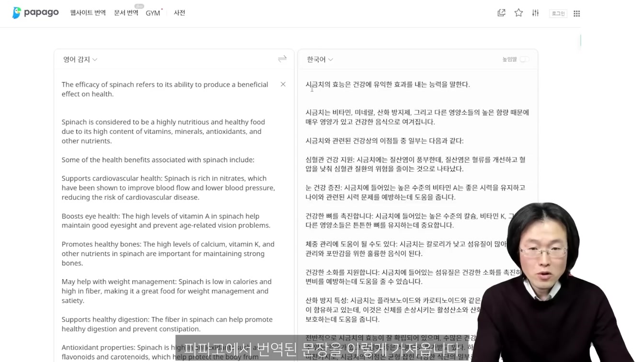Open the 영어 감지 source language dropdown
The height and width of the screenshot is (362, 644).
80,59
